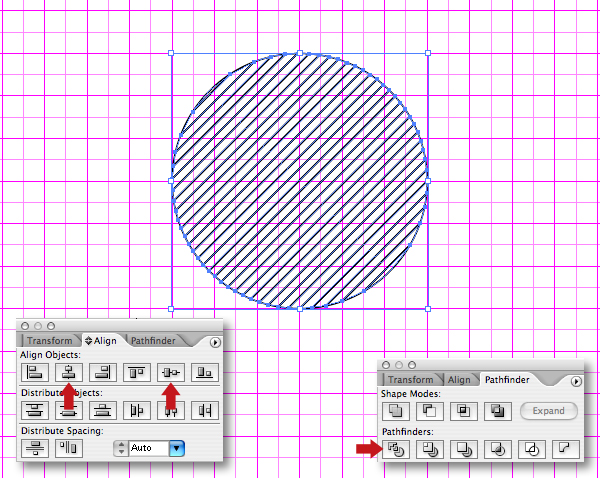Click the Vertical Align Bottom icon
The image size is (600, 478).
click(x=205, y=372)
